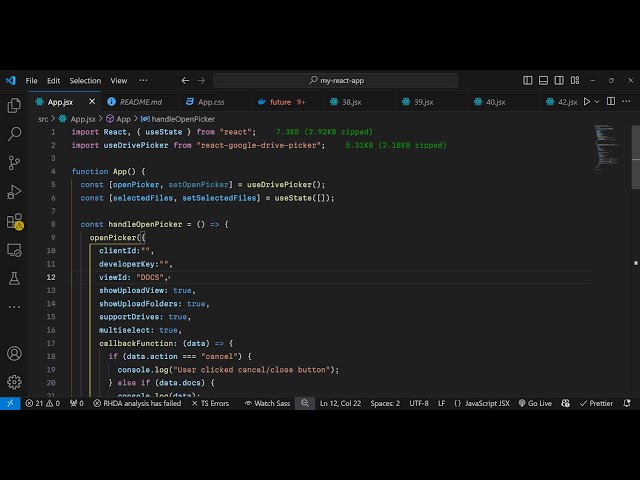
Task: Click the Accounts icon in activity bar
Action: (x=14, y=353)
